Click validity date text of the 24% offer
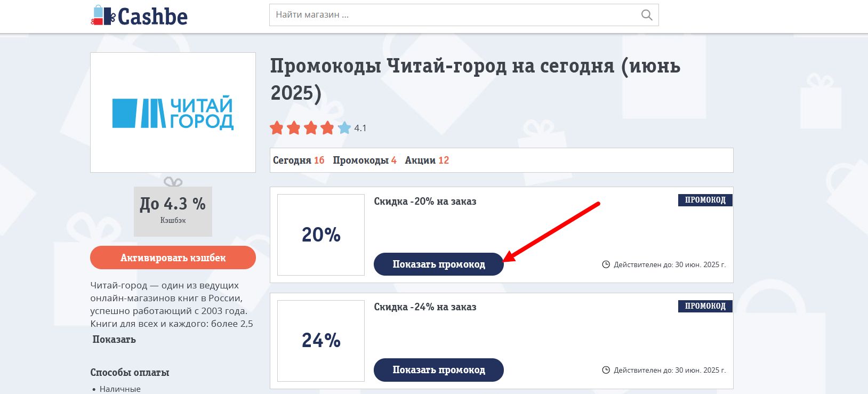The width and height of the screenshot is (868, 394). [x=670, y=370]
